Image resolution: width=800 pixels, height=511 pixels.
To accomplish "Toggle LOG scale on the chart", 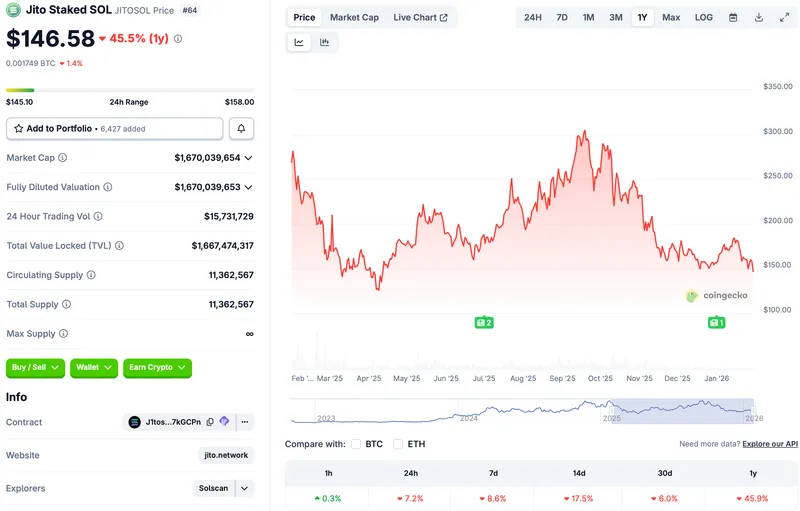I will (x=704, y=18).
